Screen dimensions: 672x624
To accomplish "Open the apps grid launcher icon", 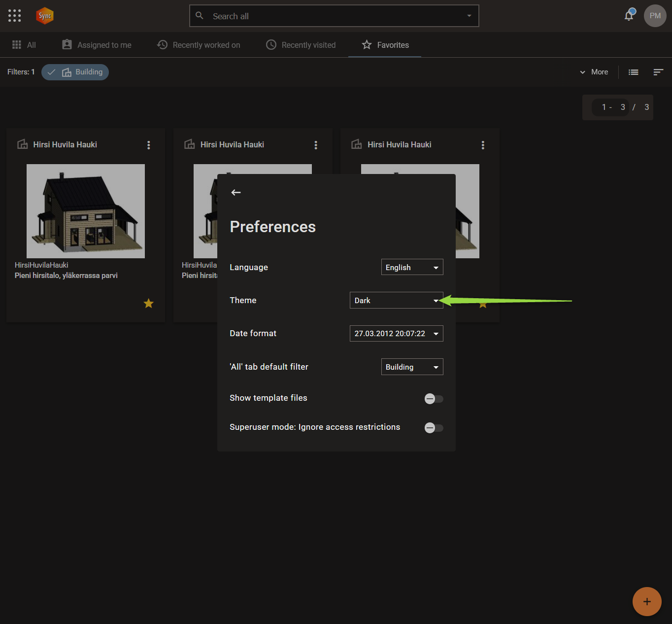I will click(15, 16).
